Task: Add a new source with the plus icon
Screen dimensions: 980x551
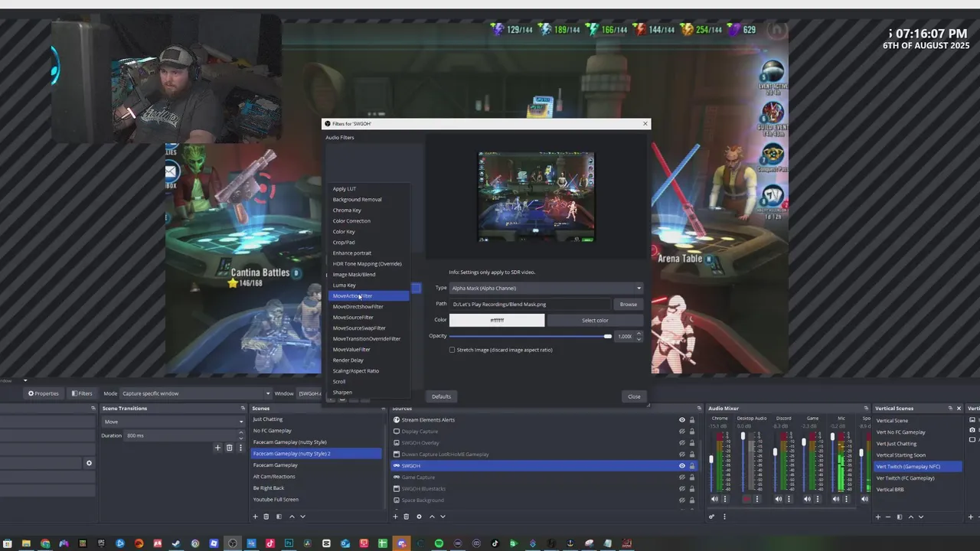Action: click(396, 517)
